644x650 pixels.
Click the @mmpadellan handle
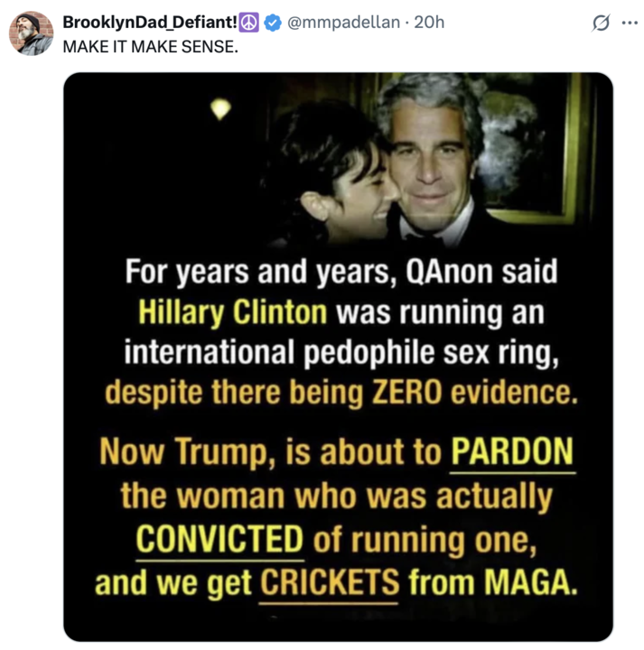[x=343, y=23]
